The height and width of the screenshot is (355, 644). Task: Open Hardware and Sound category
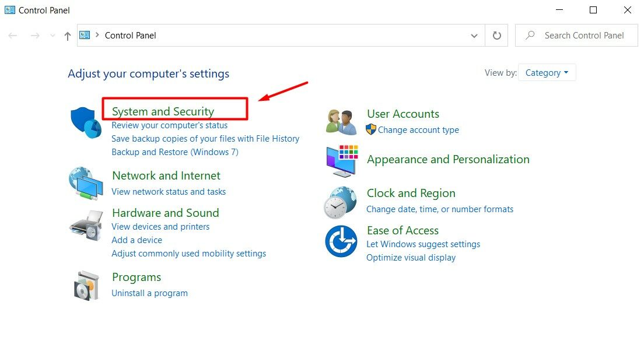pyautogui.click(x=166, y=213)
